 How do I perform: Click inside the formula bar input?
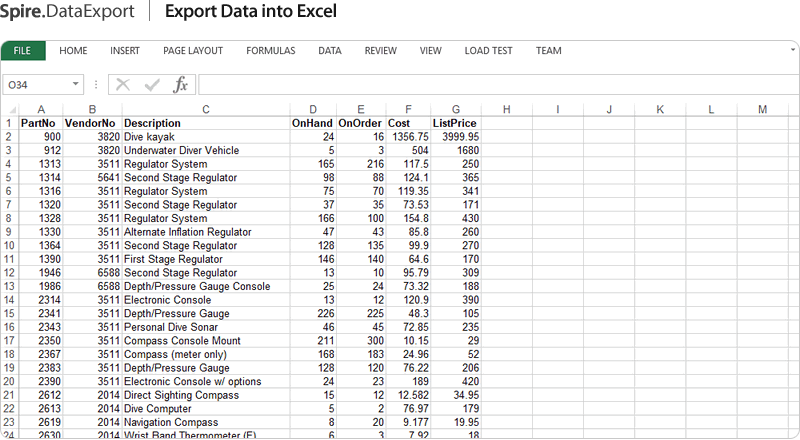point(498,85)
